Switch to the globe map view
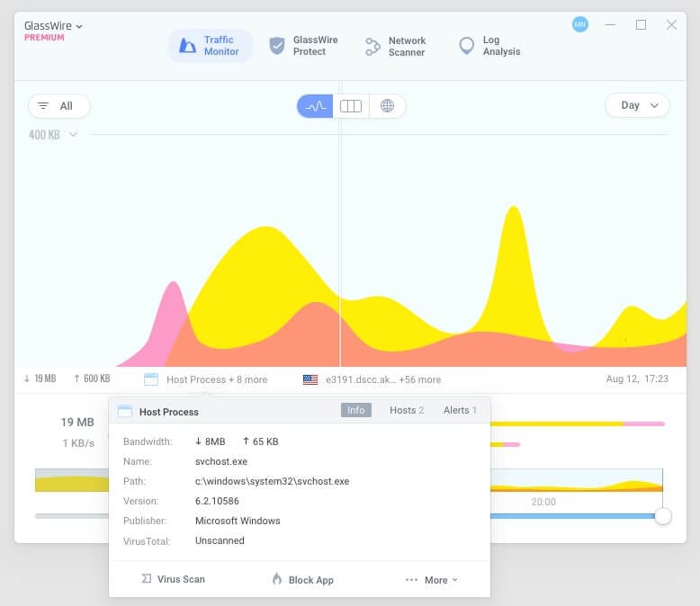Viewport: 700px width, 606px height. tap(387, 106)
